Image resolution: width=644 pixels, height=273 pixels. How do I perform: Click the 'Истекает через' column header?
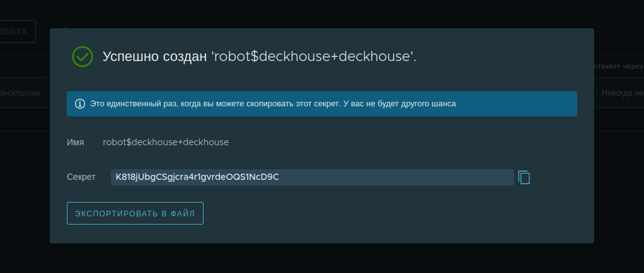[619, 66]
